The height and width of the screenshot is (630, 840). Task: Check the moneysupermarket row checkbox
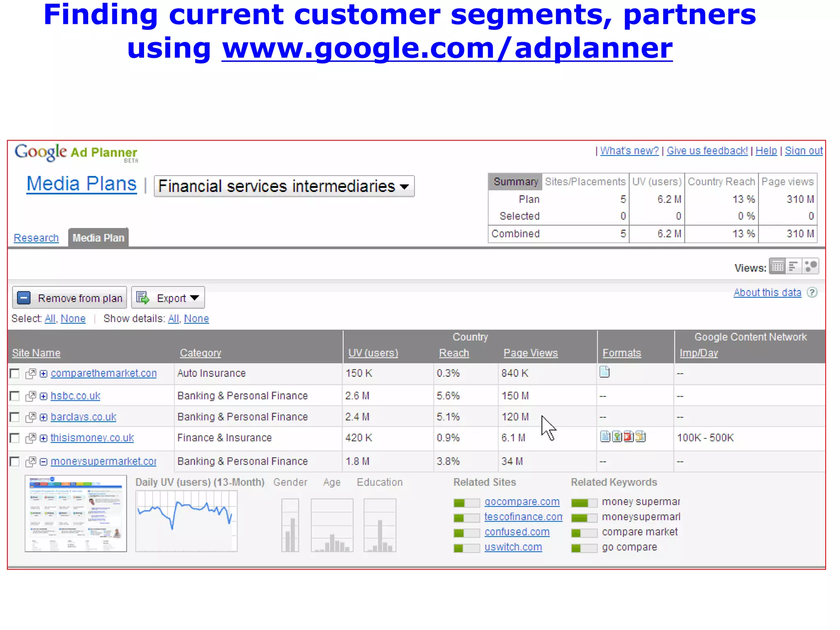click(14, 462)
